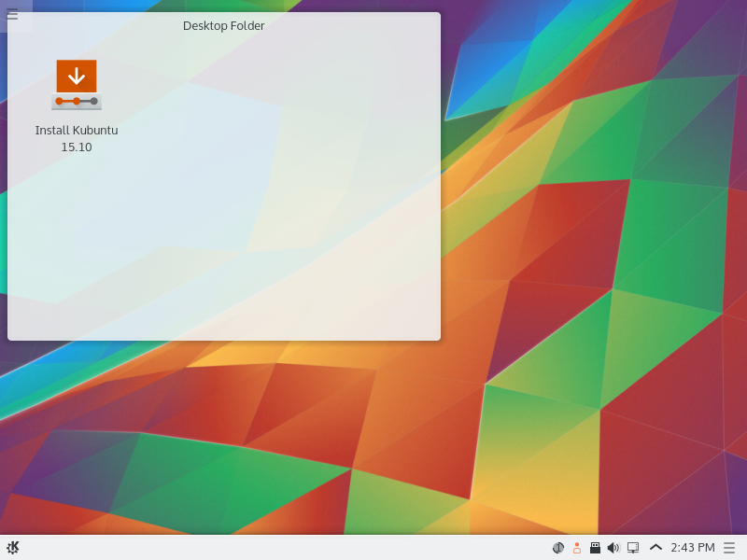The image size is (747, 560).
Task: Open the Kickoff application launcher
Action: click(x=13, y=547)
